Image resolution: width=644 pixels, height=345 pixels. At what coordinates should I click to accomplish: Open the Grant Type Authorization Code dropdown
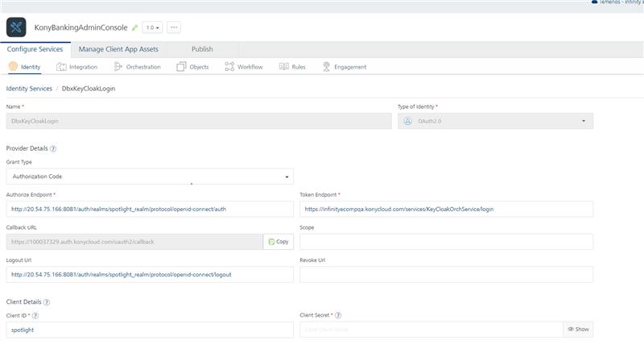coord(150,177)
